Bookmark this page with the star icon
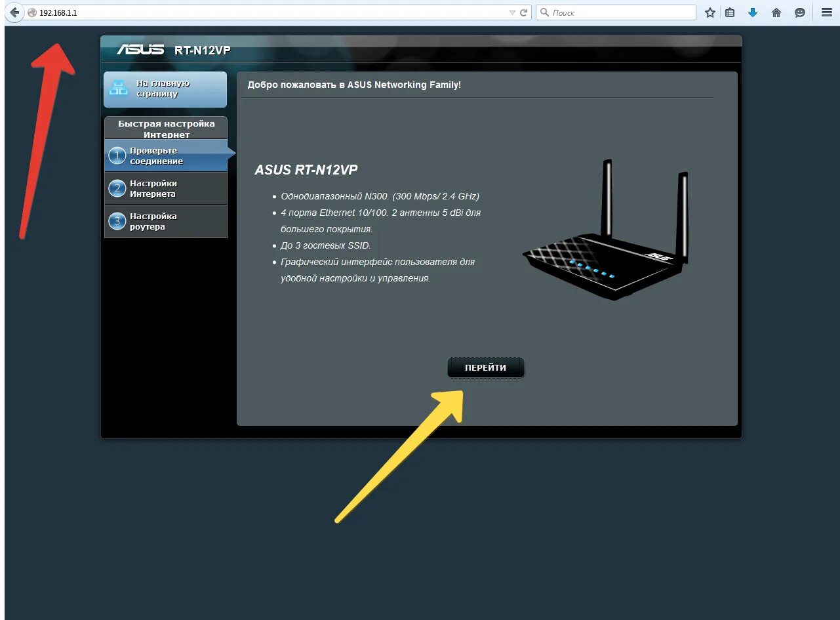This screenshot has height=620, width=840. [x=710, y=12]
